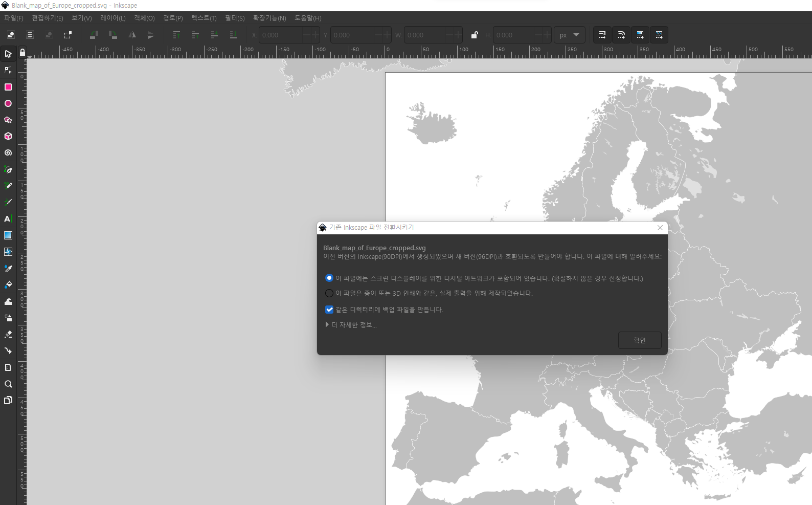Select the Dropper color picker tool
This screenshot has height=505, width=812.
[8, 268]
